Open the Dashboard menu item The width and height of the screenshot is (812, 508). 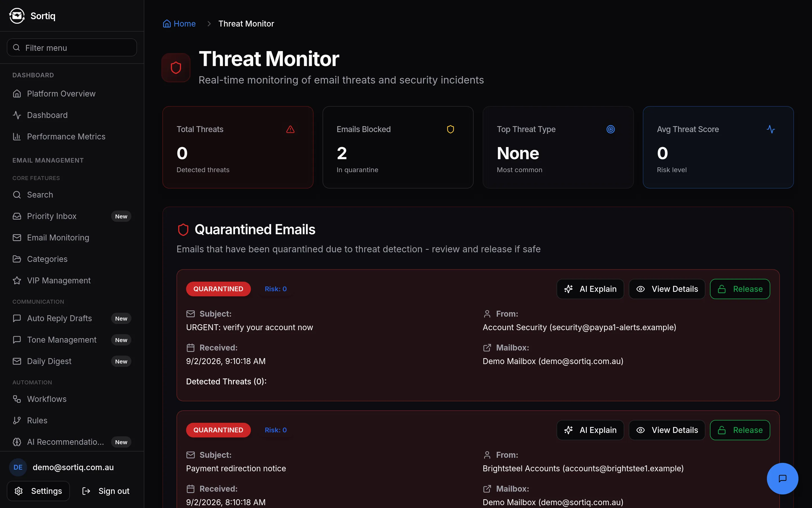click(72, 115)
